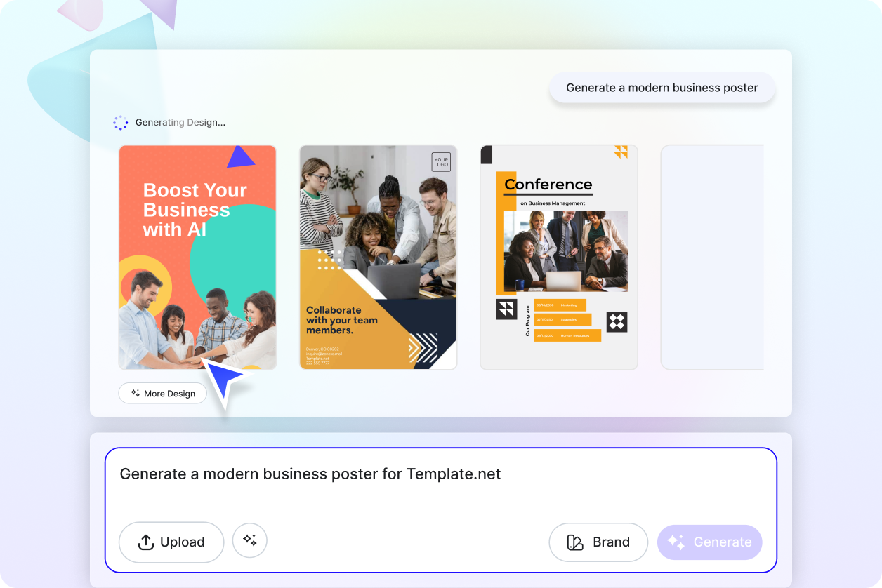Request more options with More Design
The height and width of the screenshot is (588, 882).
(x=162, y=394)
